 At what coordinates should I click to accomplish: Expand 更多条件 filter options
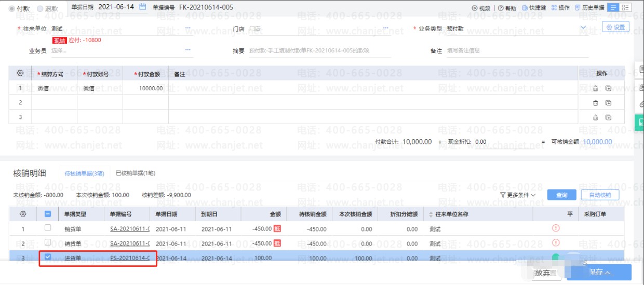click(518, 195)
